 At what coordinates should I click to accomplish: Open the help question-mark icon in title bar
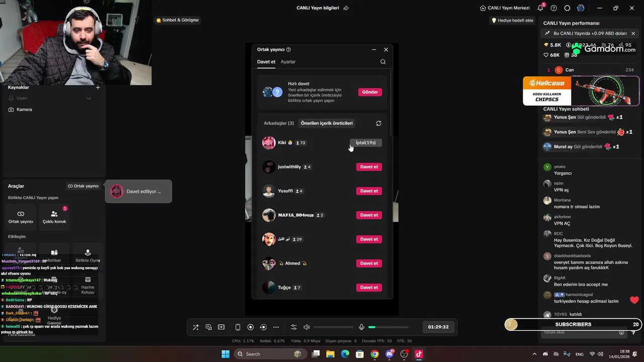click(554, 8)
